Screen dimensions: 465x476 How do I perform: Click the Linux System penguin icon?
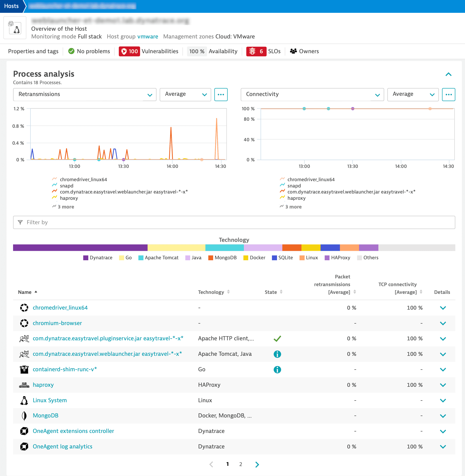[x=24, y=401]
